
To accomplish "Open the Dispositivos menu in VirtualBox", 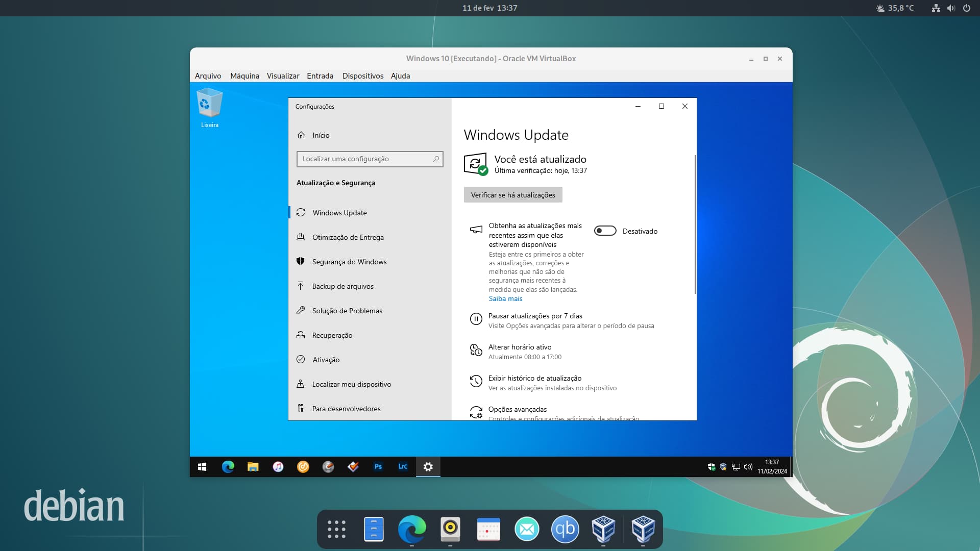I will 362,76.
